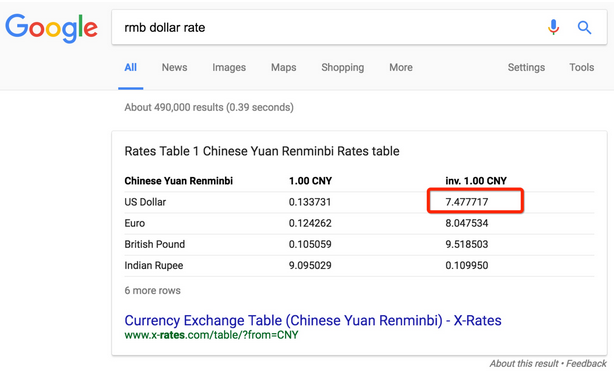The height and width of the screenshot is (371, 614).
Task: Open Currency Exchange Table X-Rates result link
Action: click(x=313, y=320)
